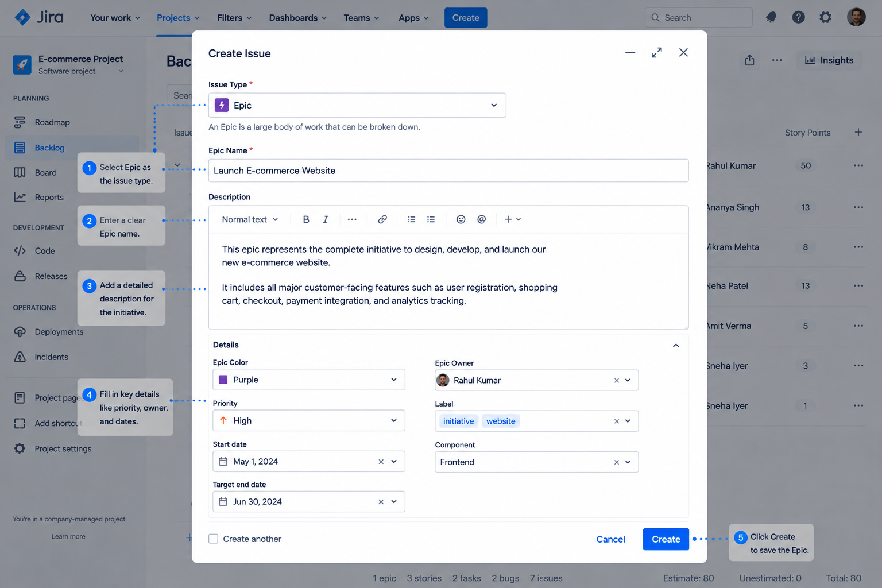Click in the top Search box
This screenshot has height=588, width=882.
699,18
